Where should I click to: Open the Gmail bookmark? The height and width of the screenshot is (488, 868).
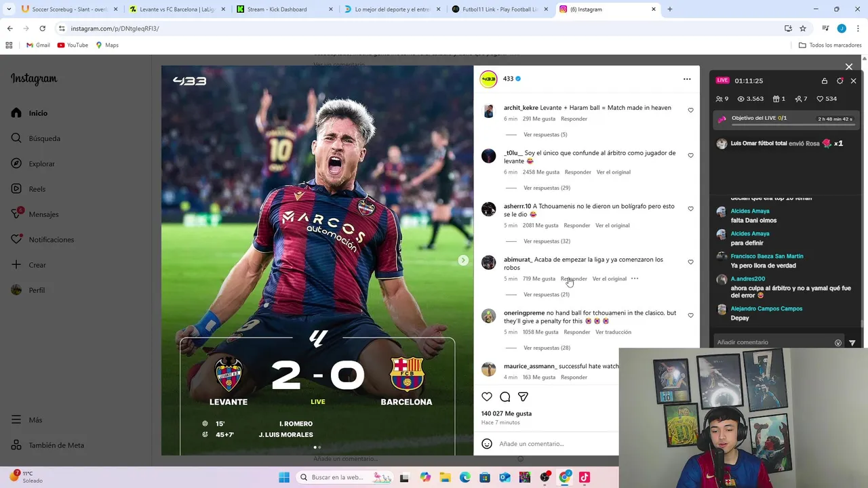(38, 45)
